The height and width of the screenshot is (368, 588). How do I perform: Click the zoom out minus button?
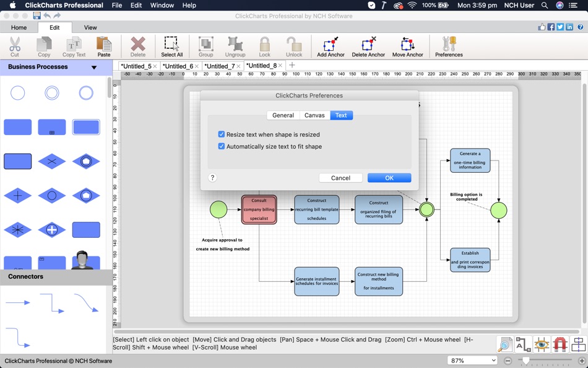508,361
